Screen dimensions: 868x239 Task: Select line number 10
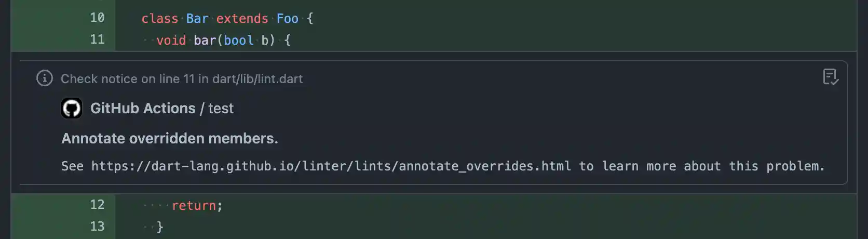pos(97,18)
